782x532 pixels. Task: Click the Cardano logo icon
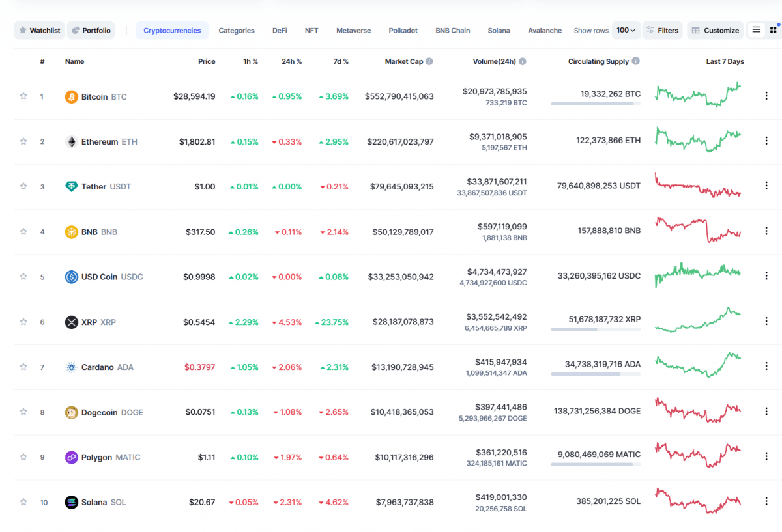(71, 367)
